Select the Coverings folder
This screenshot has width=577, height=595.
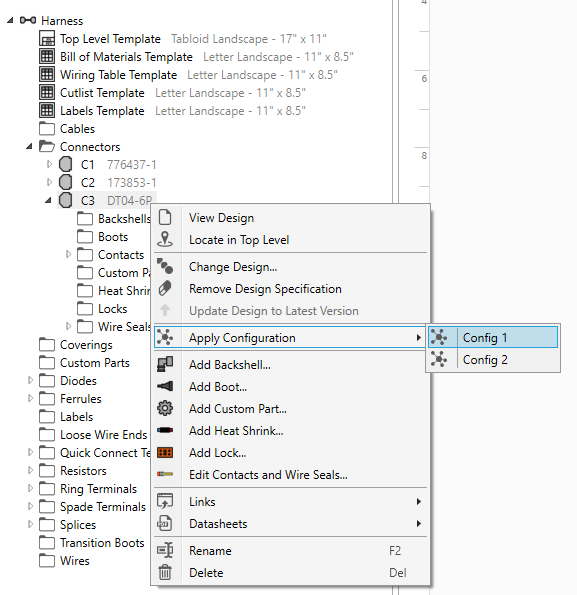(x=76, y=345)
